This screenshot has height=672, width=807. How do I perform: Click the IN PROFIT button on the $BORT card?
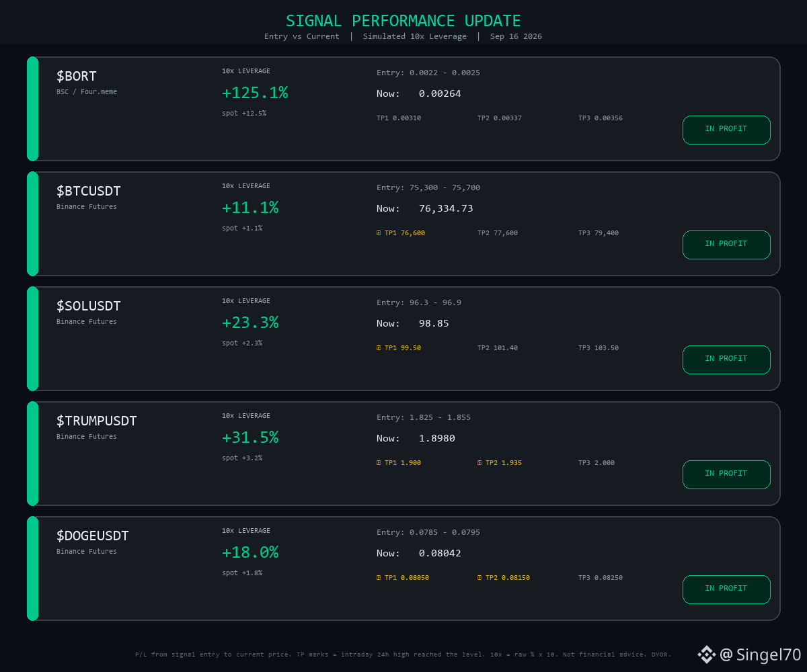click(x=726, y=130)
